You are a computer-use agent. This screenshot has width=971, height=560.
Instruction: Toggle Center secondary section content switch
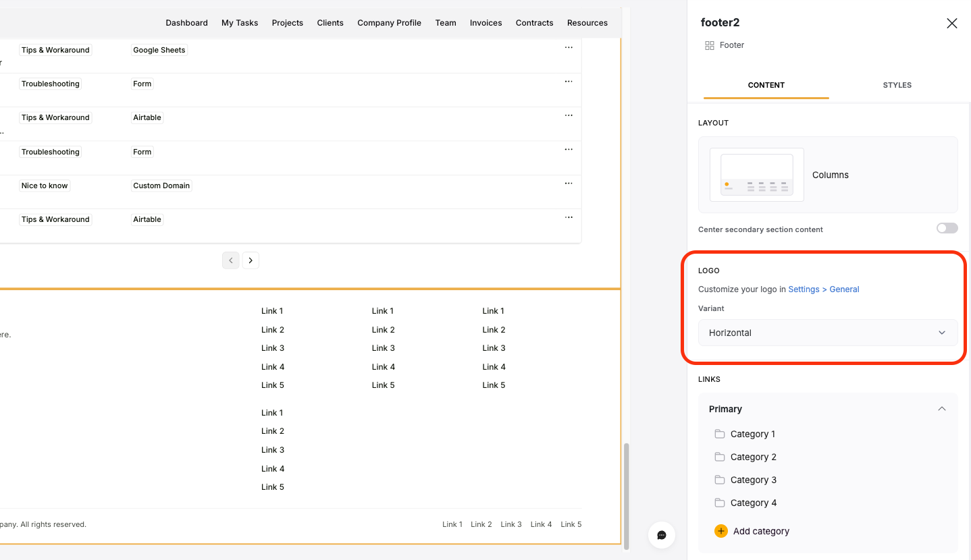pos(947,229)
